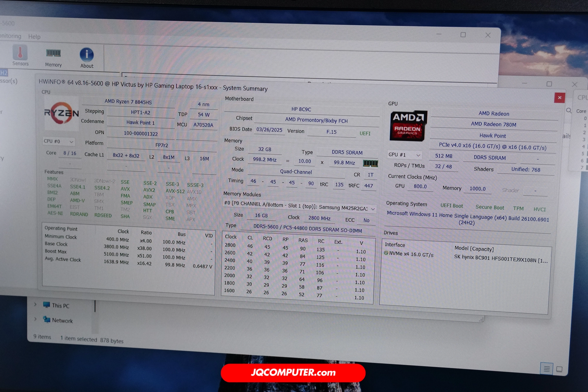This screenshot has width=588, height=392.
Task: Close the System Summary red X
Action: click(559, 98)
